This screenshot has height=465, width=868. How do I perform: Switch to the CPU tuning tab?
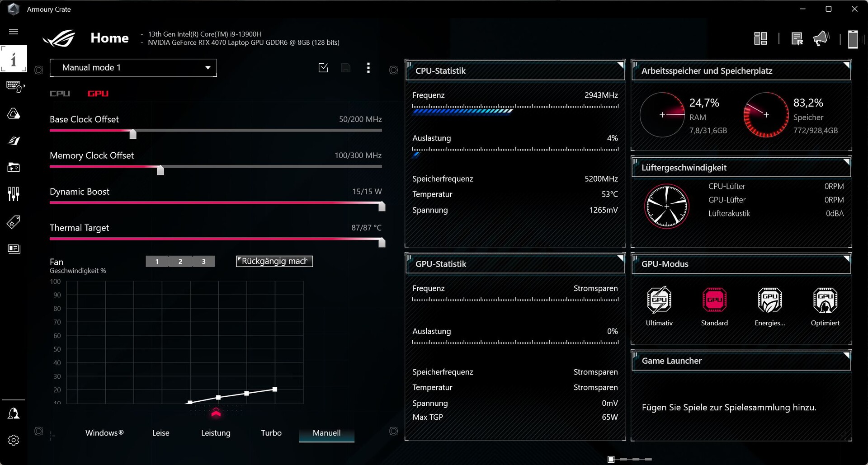60,94
